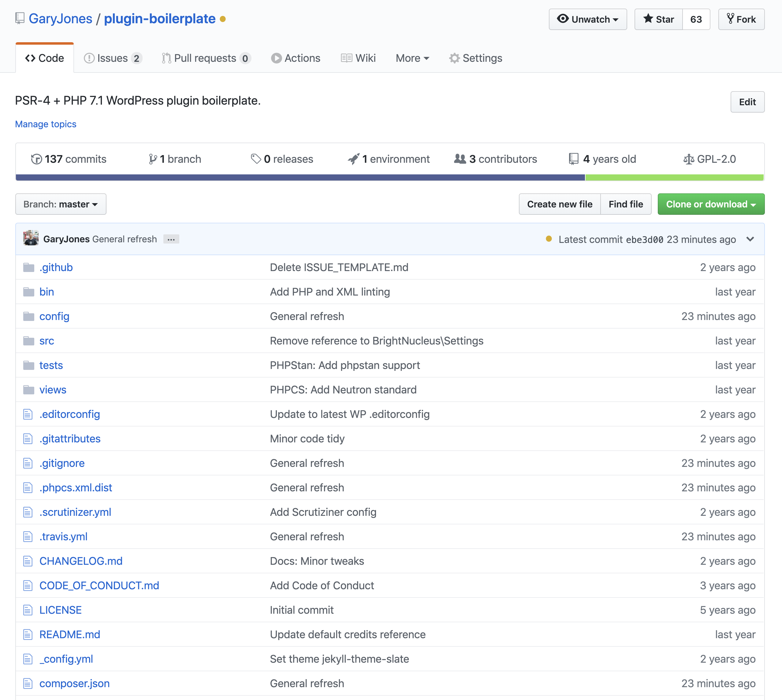The height and width of the screenshot is (700, 782).
Task: Switch to the Issues tab
Action: (x=113, y=58)
